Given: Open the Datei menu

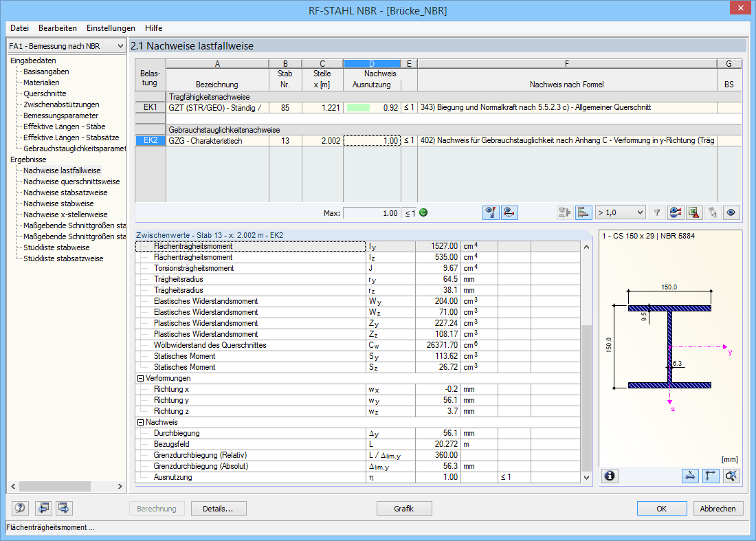Looking at the screenshot, I should coord(20,28).
